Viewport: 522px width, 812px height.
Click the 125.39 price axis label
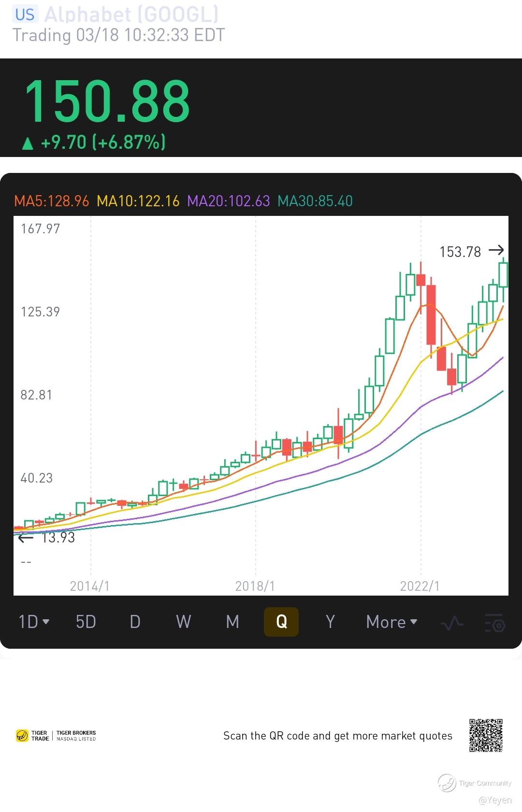click(41, 312)
